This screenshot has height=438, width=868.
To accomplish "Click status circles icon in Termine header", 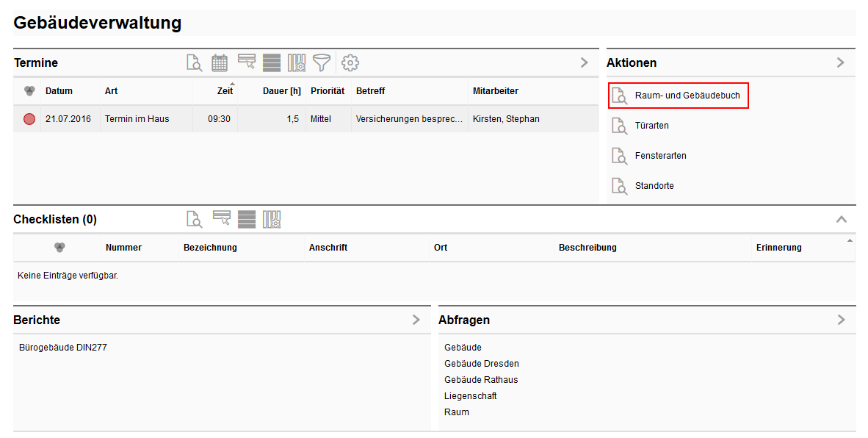I will click(x=30, y=91).
